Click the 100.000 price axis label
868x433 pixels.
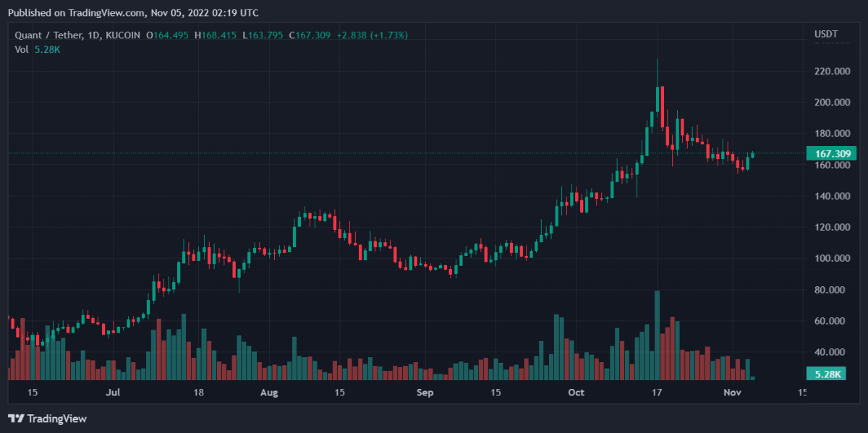pos(831,258)
